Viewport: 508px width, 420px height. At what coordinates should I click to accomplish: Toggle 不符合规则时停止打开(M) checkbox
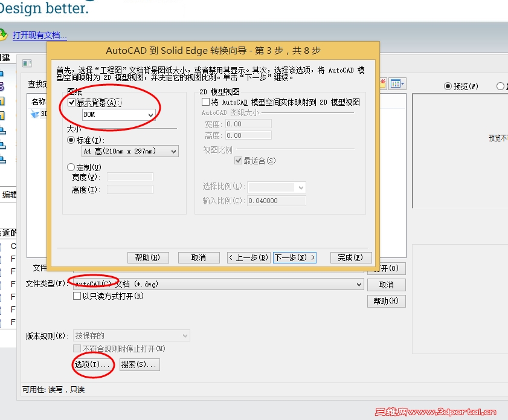[x=77, y=348]
